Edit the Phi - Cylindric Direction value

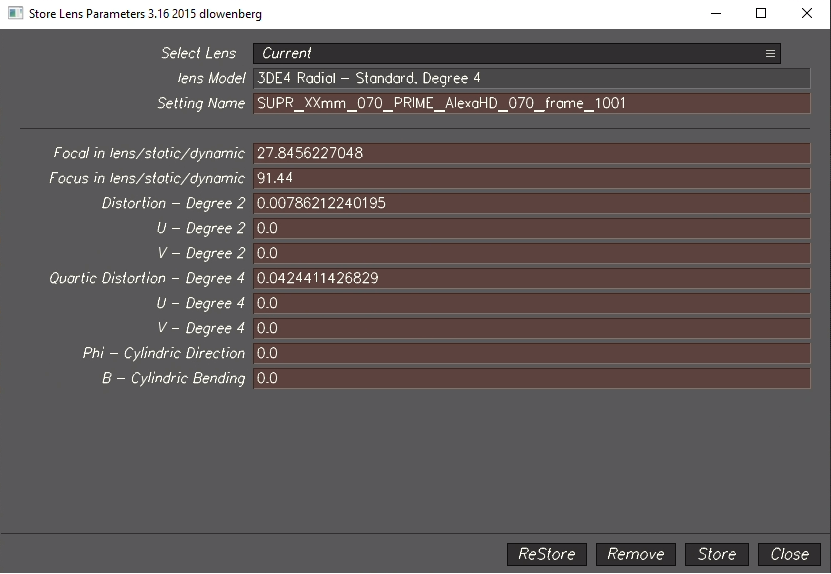click(x=530, y=353)
